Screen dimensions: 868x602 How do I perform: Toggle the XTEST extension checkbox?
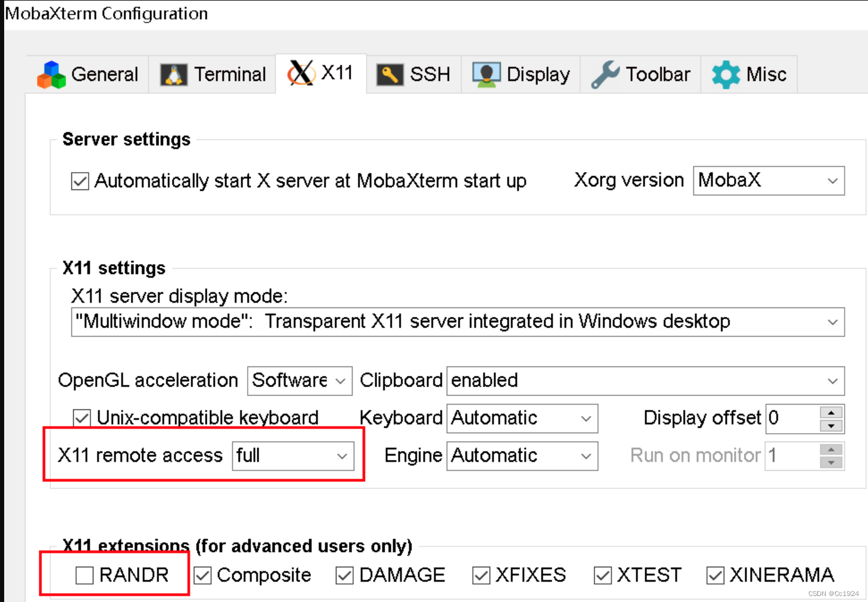pos(603,575)
